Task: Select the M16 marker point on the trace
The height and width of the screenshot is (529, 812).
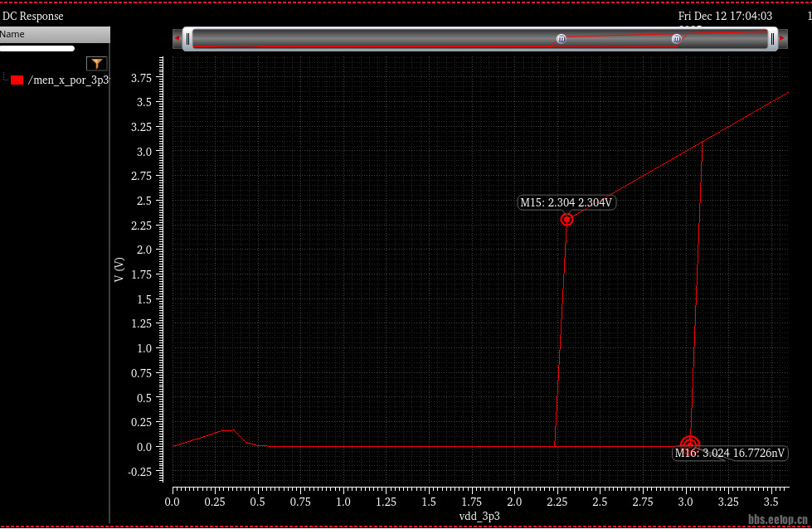Action: point(689,445)
